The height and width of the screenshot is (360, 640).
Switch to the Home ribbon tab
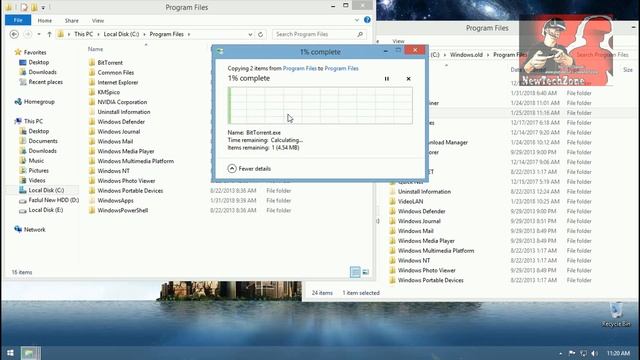click(x=45, y=20)
